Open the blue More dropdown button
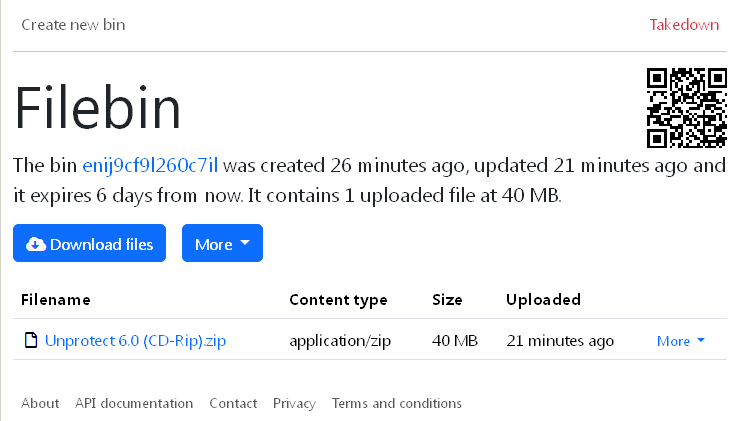The image size is (735, 421). pos(222,244)
